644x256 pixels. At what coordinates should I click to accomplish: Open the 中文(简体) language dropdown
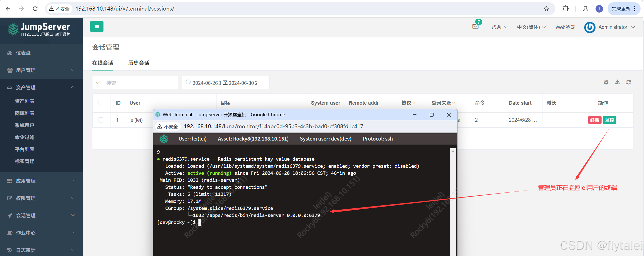pos(531,27)
